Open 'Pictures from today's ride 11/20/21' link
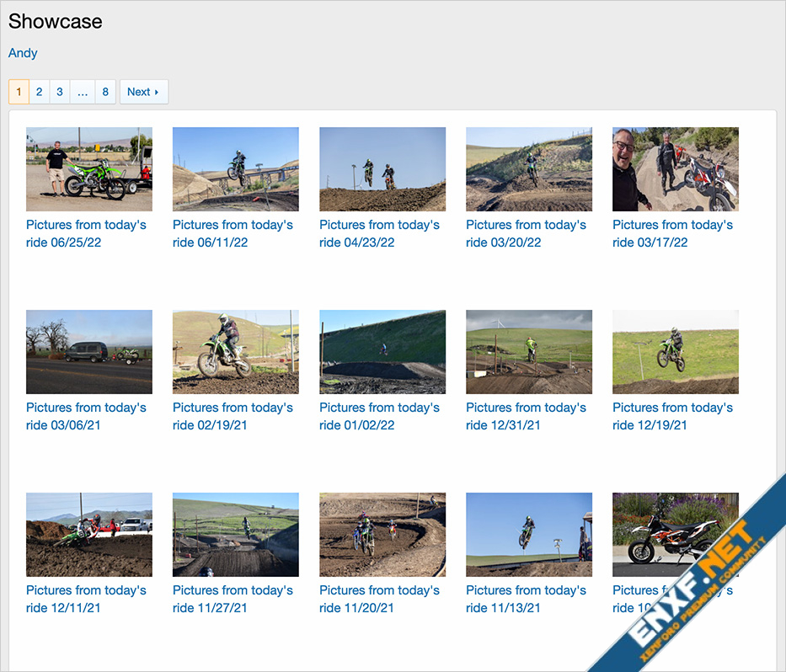This screenshot has height=672, width=786. 379,599
